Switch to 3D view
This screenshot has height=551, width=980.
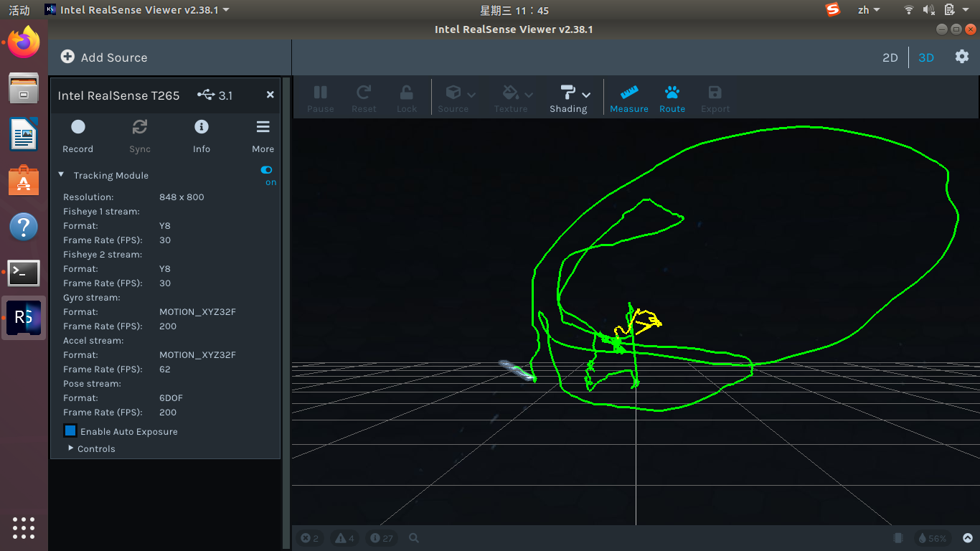[926, 57]
